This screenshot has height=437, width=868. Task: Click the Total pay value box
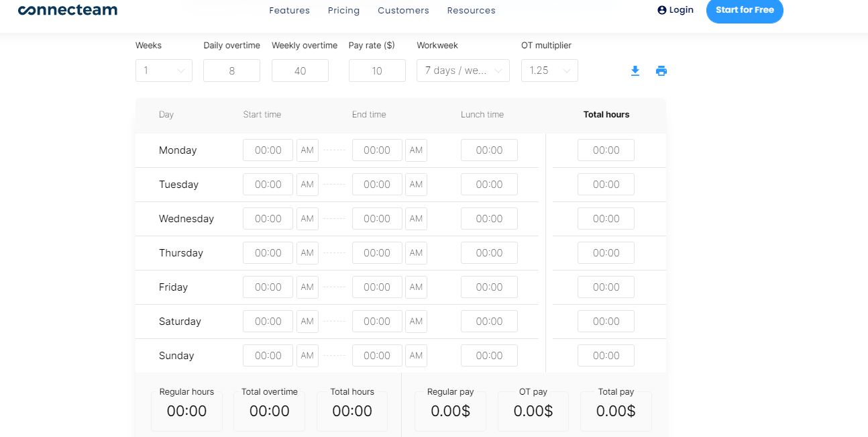point(616,411)
